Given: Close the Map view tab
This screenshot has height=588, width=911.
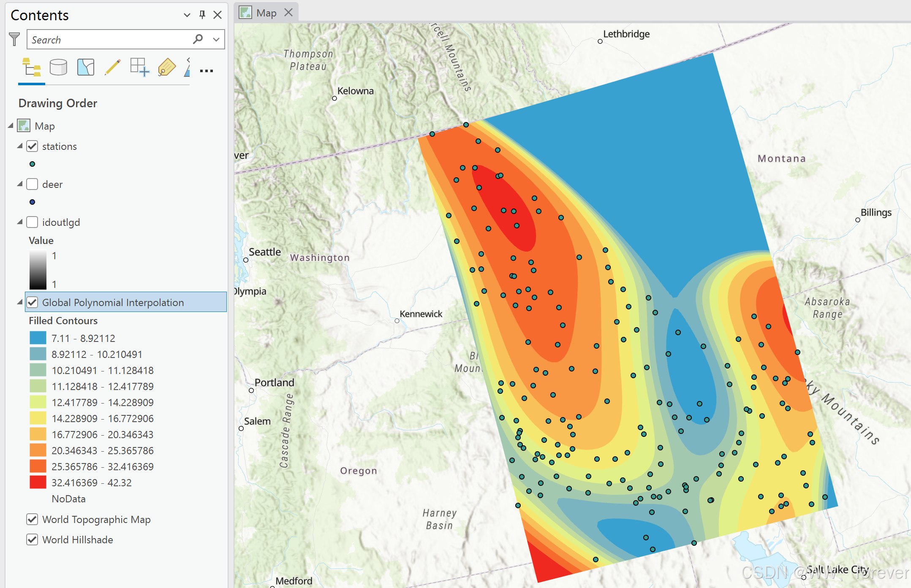Looking at the screenshot, I should click(x=288, y=12).
